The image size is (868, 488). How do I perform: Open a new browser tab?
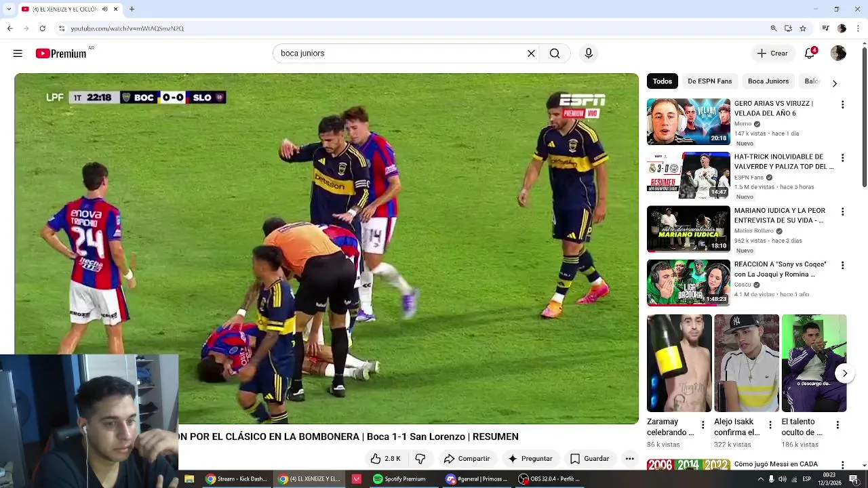click(132, 9)
